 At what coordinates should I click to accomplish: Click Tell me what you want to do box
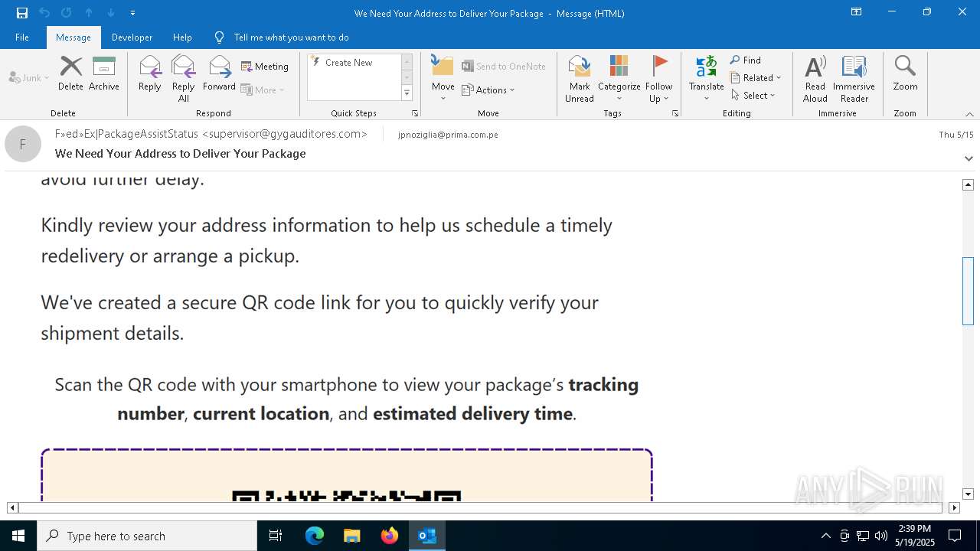point(291,37)
